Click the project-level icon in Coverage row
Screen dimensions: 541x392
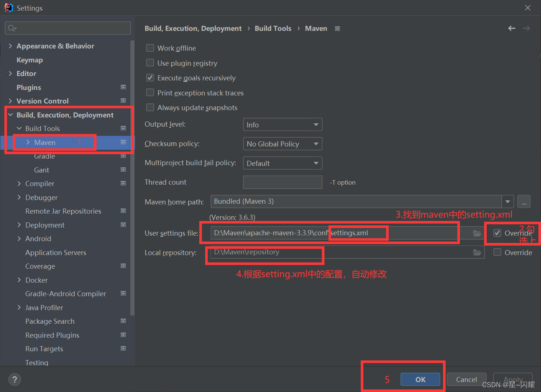(123, 266)
